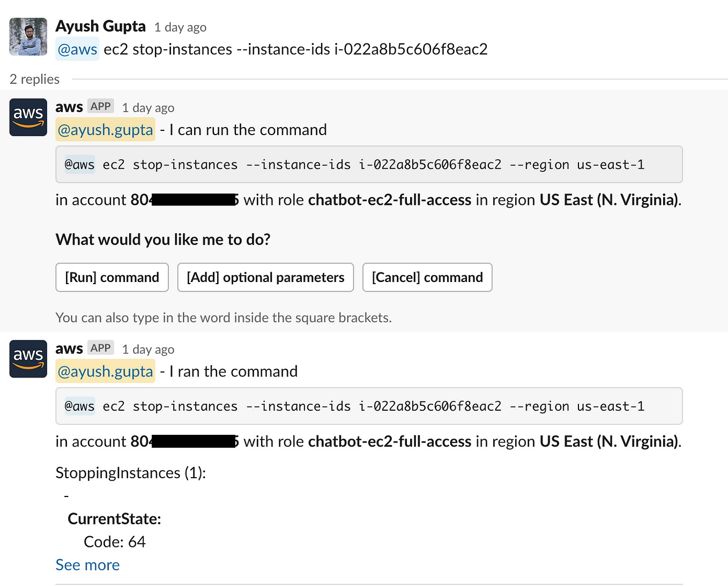Click '1 day ago' timestamp on second aws reply
The height and width of the screenshot is (586, 728).
click(x=148, y=350)
